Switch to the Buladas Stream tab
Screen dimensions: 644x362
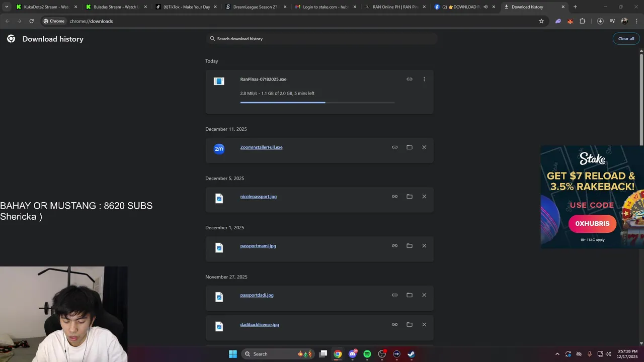coord(116,7)
